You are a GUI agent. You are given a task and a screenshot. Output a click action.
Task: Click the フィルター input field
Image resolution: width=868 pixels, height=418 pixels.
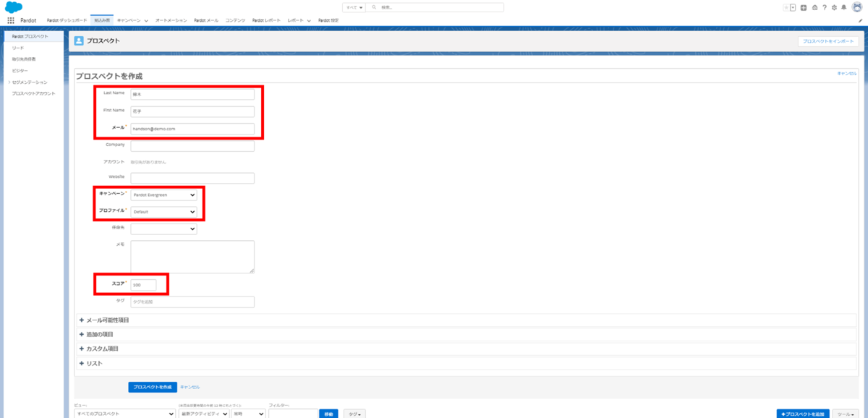[x=292, y=414]
